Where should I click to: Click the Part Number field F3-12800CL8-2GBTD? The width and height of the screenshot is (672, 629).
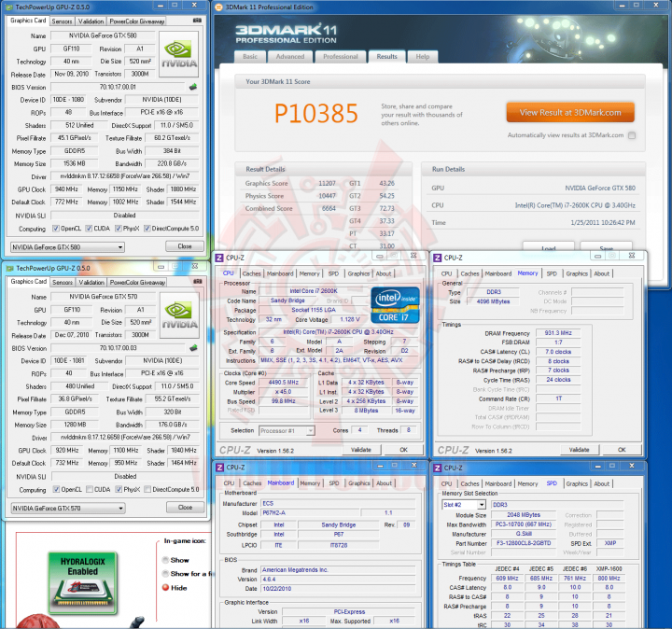(x=524, y=543)
